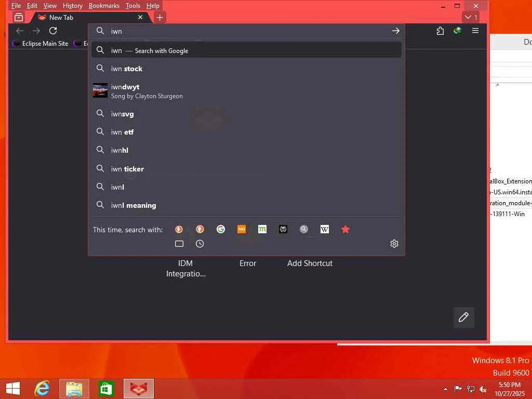
Task: Open the View menu
Action: (50, 6)
